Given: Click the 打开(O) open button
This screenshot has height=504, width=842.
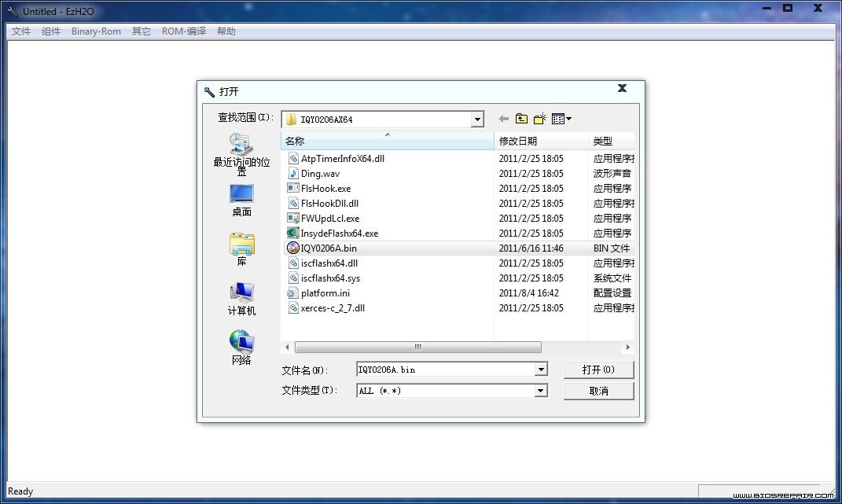Looking at the screenshot, I should point(598,370).
